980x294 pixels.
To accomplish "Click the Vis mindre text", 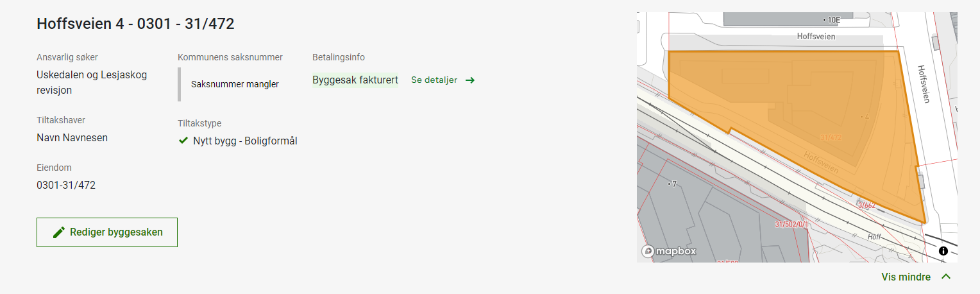I will pyautogui.click(x=906, y=277).
